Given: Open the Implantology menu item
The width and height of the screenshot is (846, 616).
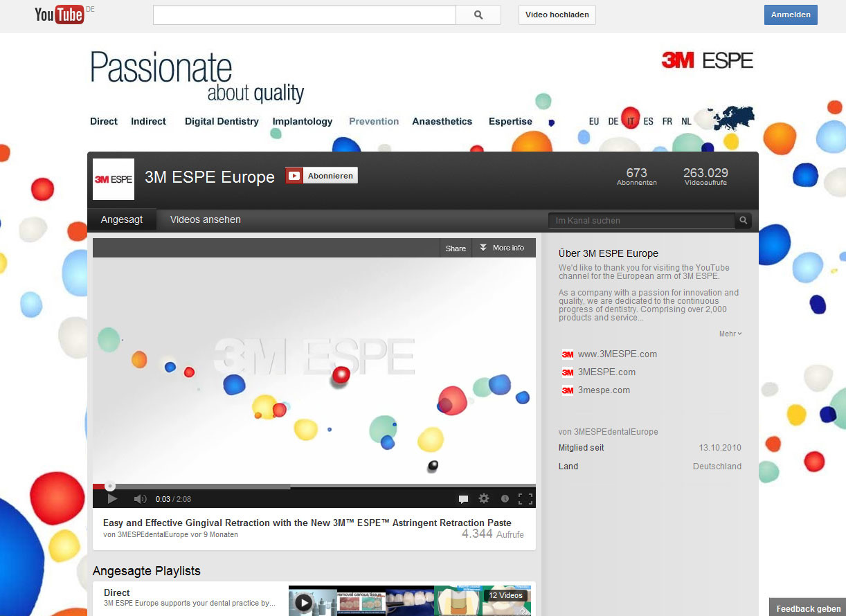Looking at the screenshot, I should (x=303, y=121).
